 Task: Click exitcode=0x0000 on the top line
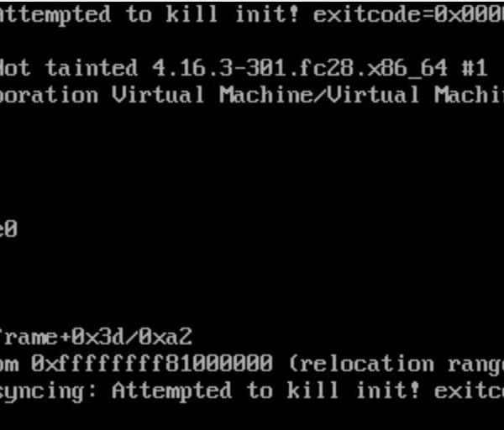[x=408, y=14]
